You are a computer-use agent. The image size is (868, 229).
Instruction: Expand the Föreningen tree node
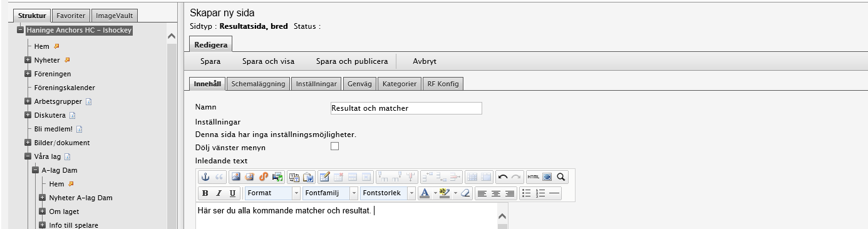(28, 74)
